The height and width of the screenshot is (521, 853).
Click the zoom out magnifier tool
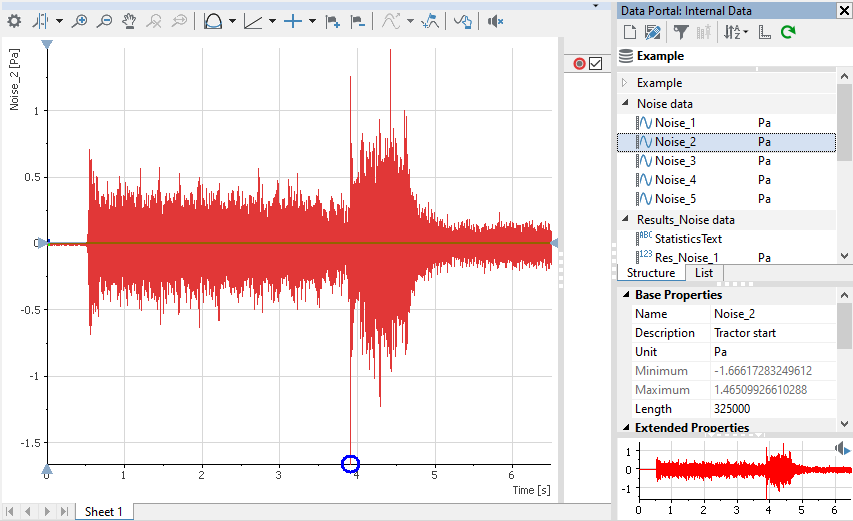point(104,20)
